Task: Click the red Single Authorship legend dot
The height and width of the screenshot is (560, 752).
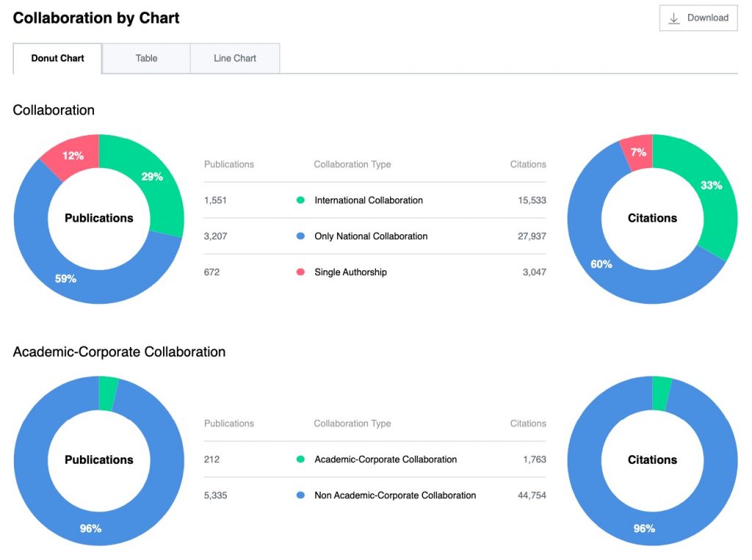Action: coord(300,272)
